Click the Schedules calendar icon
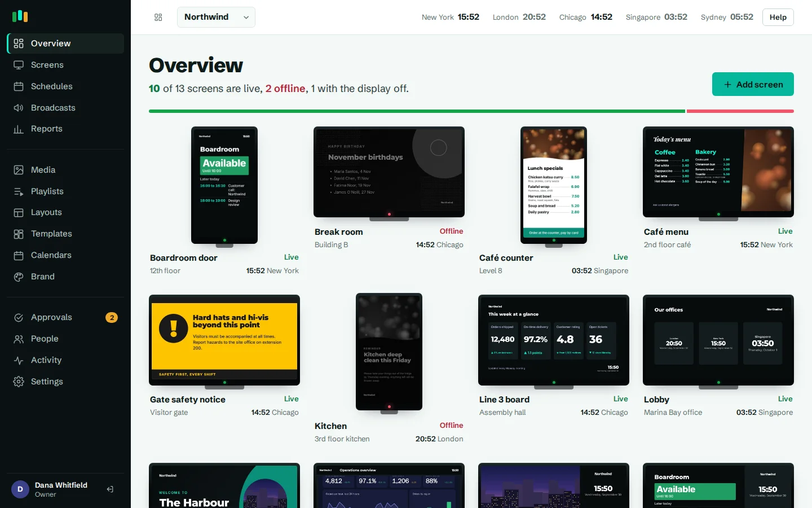Viewport: 812px width, 508px height. pos(19,86)
